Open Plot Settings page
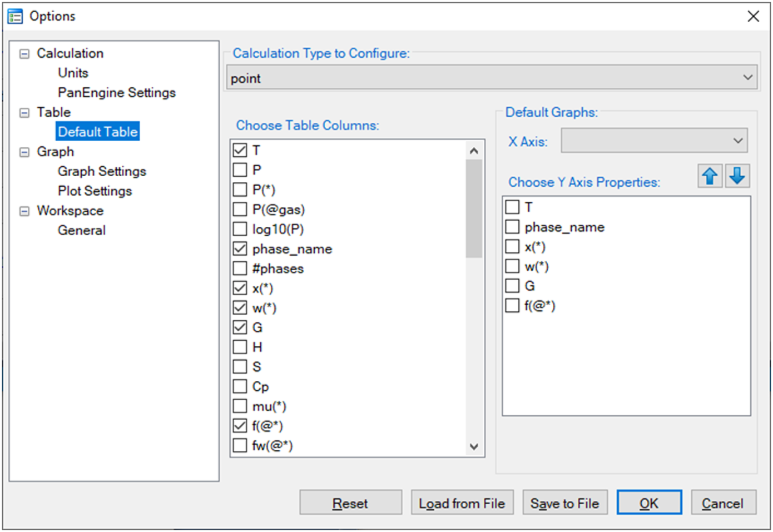This screenshot has height=532, width=773. tap(95, 191)
